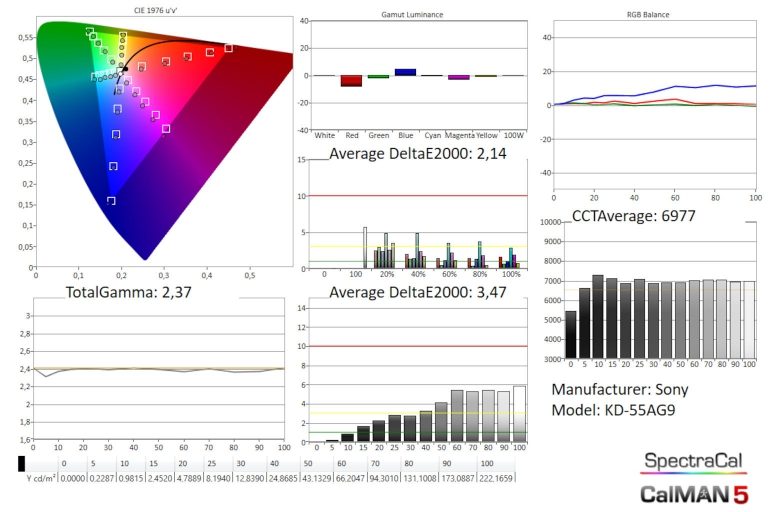Screen dimensions: 770x512
Task: Click the Average DeltaE2000: 3,47 label
Action: 413,292
